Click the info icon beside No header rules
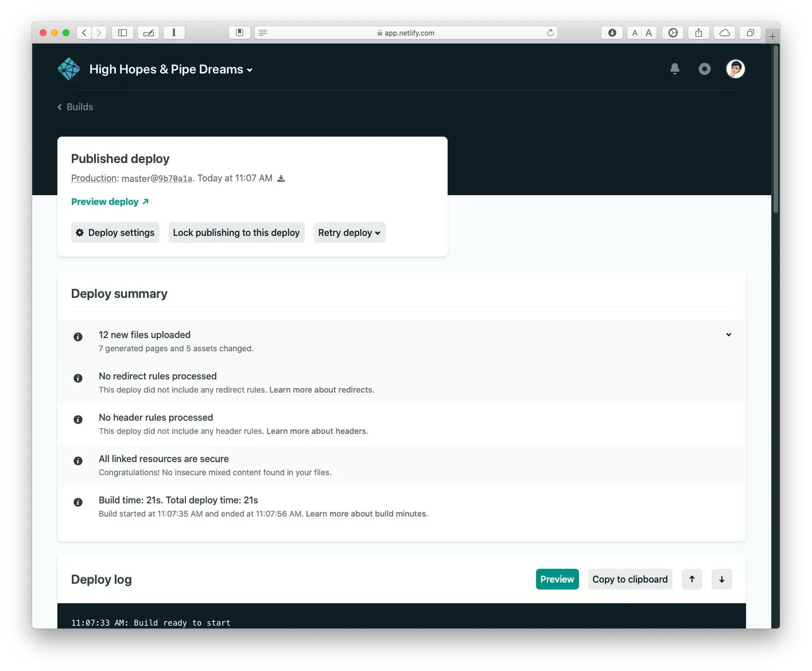This screenshot has height=671, width=812. point(78,420)
